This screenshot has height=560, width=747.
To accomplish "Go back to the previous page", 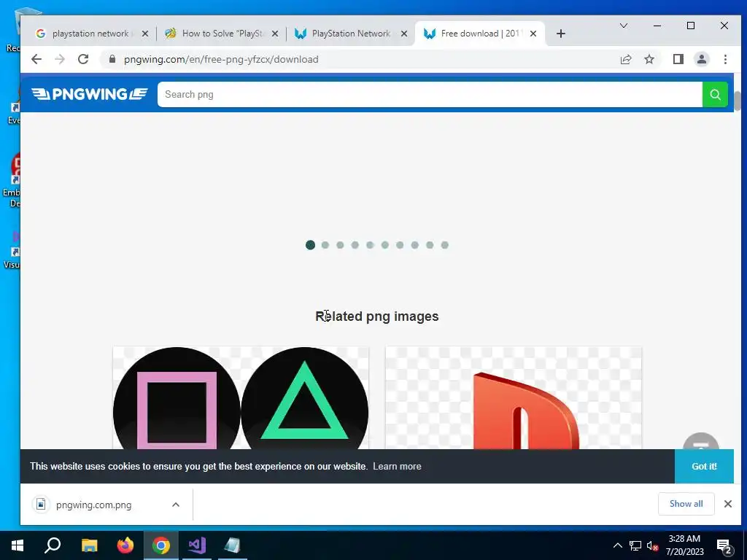I will coord(36,59).
